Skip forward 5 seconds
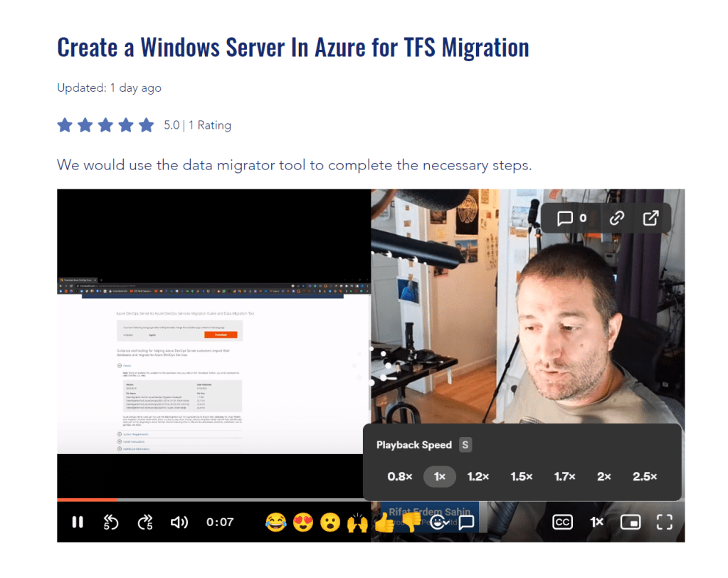This screenshot has height=578, width=728. click(x=145, y=522)
